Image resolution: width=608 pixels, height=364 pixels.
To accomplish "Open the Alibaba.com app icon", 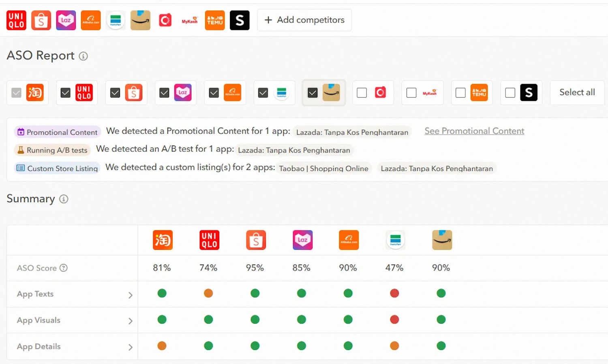I will pos(91,20).
